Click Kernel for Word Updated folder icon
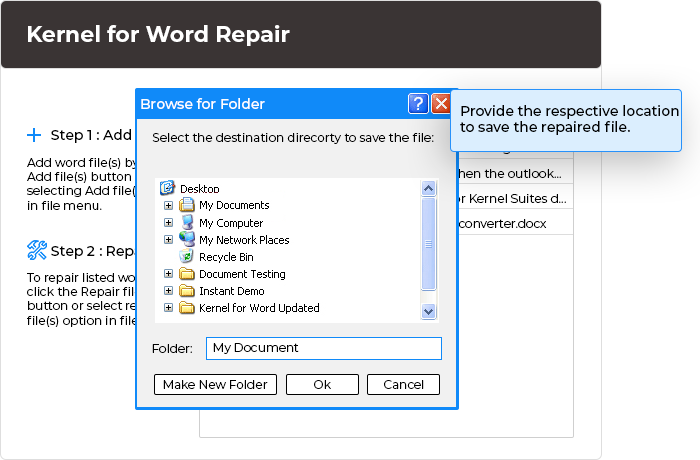Viewport: 700px width, 460px height. tap(187, 308)
